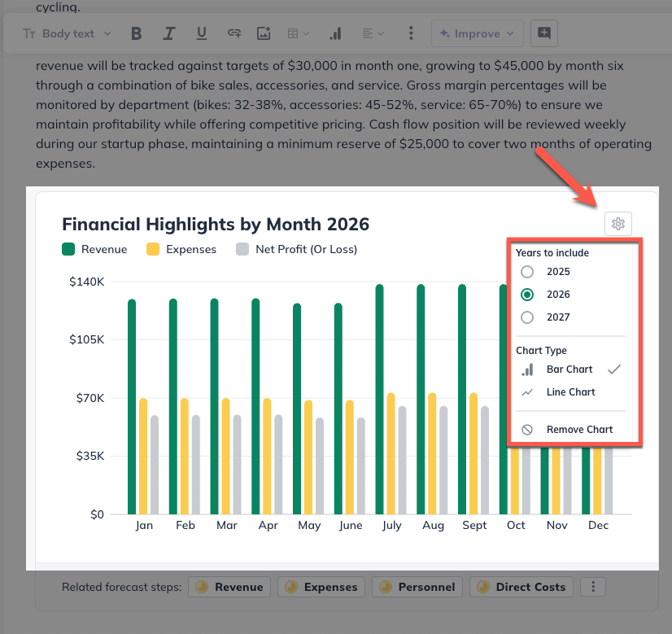Screen dimensions: 672x634
Task: Open the Personnel forecast step
Action: [417, 587]
